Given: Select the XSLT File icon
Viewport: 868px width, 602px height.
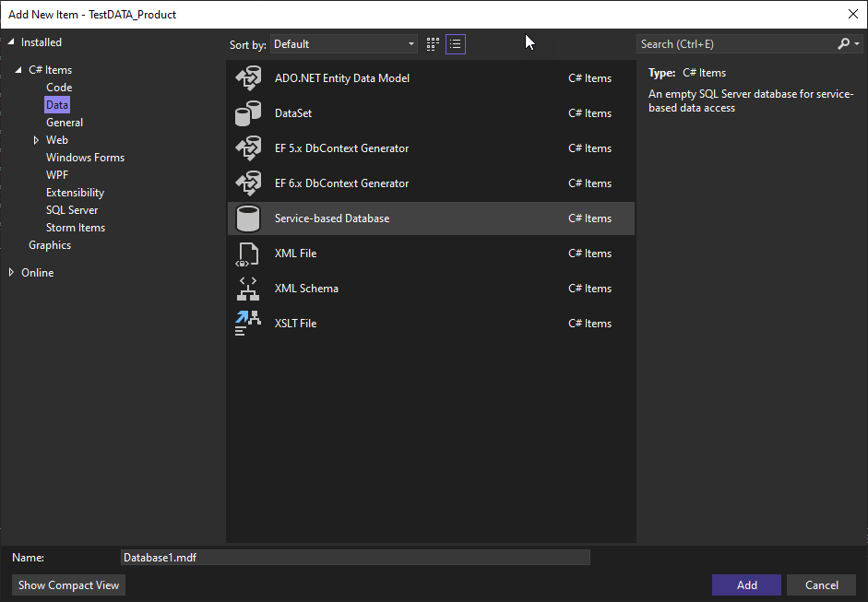Looking at the screenshot, I should click(248, 324).
